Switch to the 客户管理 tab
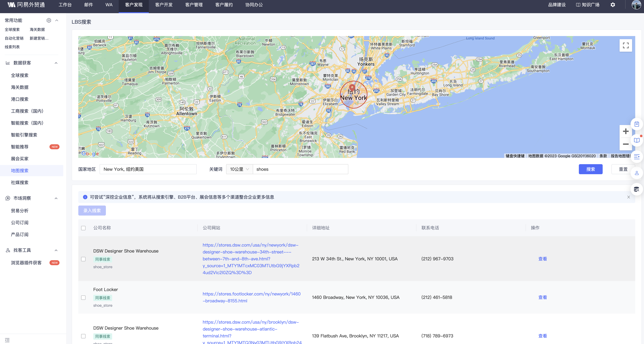The image size is (644, 344). coord(194,5)
